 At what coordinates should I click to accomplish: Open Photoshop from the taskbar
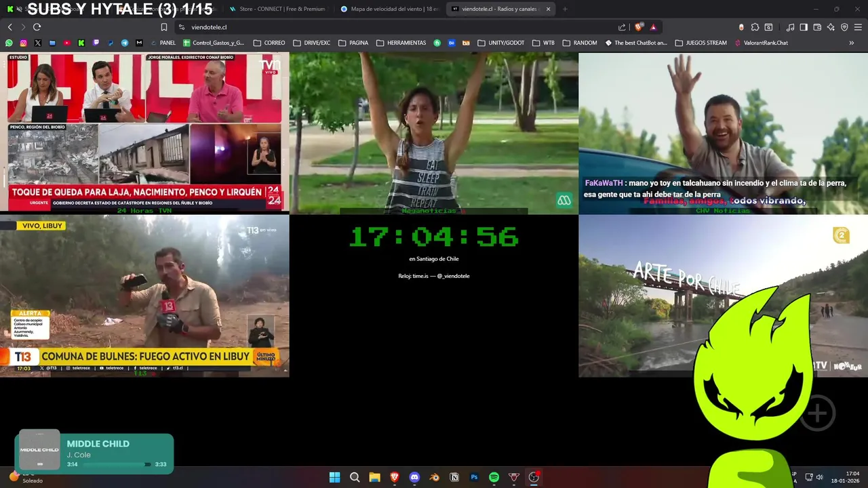(474, 477)
